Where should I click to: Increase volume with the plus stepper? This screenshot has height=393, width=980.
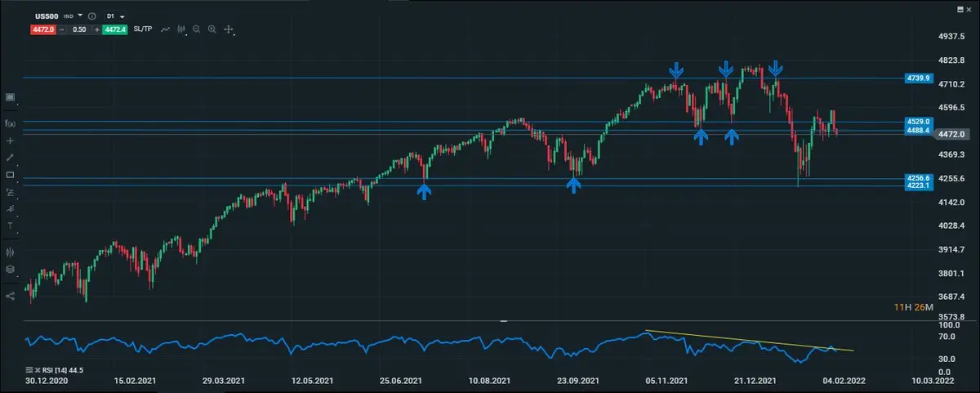[x=97, y=29]
